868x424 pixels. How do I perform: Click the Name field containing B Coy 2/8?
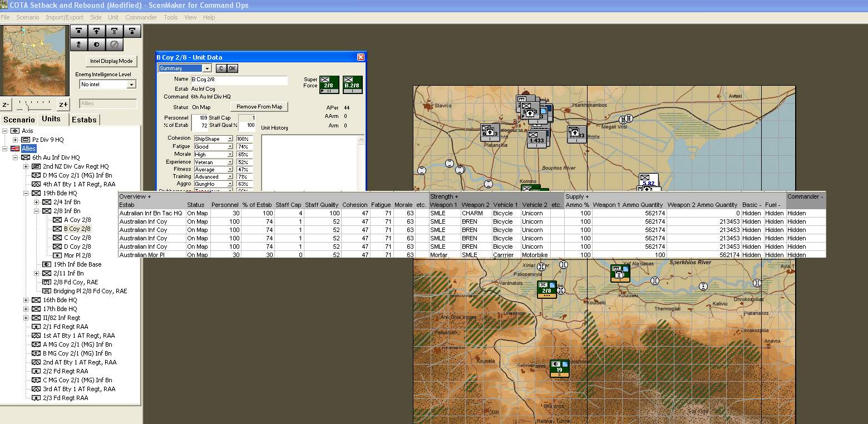click(x=239, y=80)
